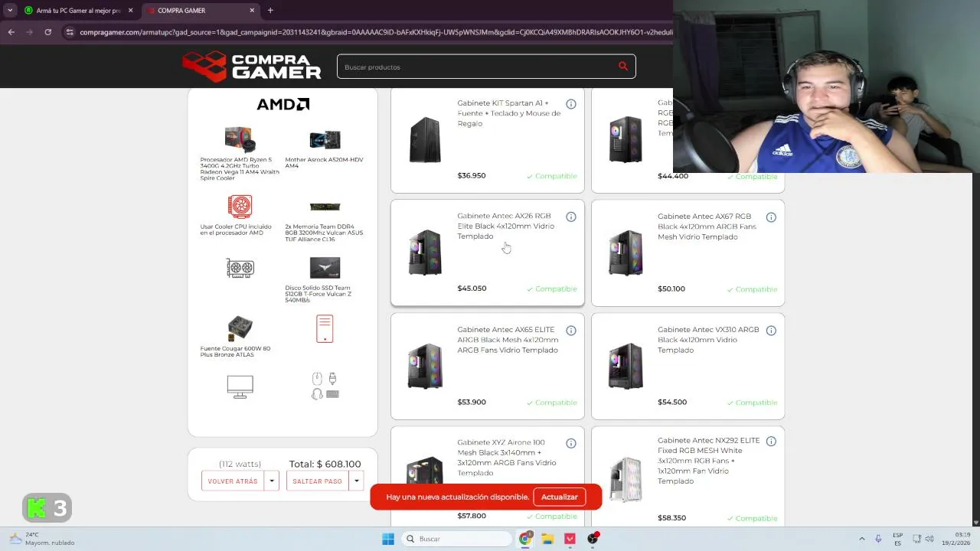Open info icon for Antec AX65 ELITE ARGB
The image size is (980, 551).
[x=571, y=331]
